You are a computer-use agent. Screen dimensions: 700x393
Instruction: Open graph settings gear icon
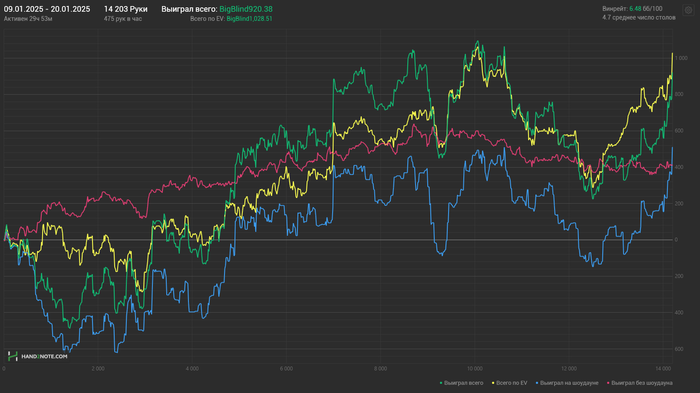tap(688, 10)
